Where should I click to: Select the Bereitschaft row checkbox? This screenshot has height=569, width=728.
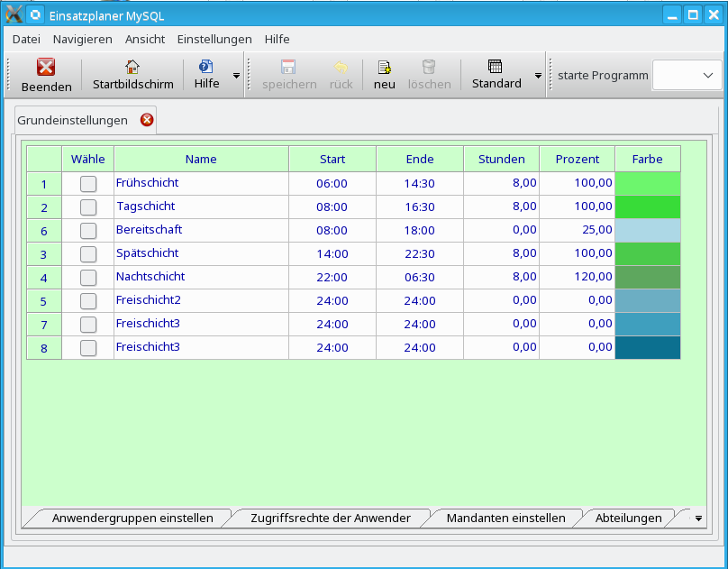click(88, 230)
